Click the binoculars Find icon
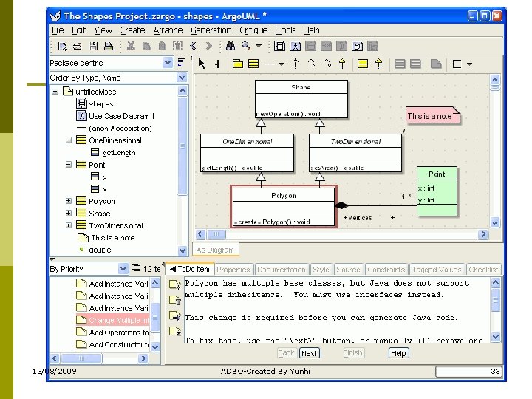 pyautogui.click(x=231, y=46)
